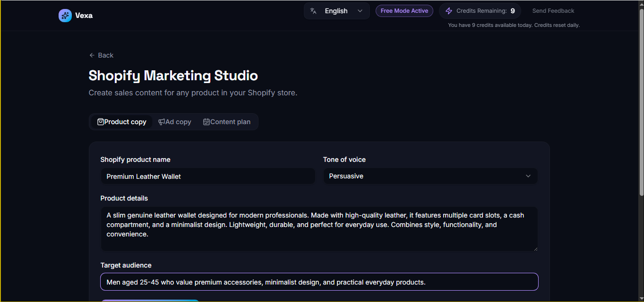
Task: Click the 'Create sales content for any product' subtitle
Action: point(193,93)
